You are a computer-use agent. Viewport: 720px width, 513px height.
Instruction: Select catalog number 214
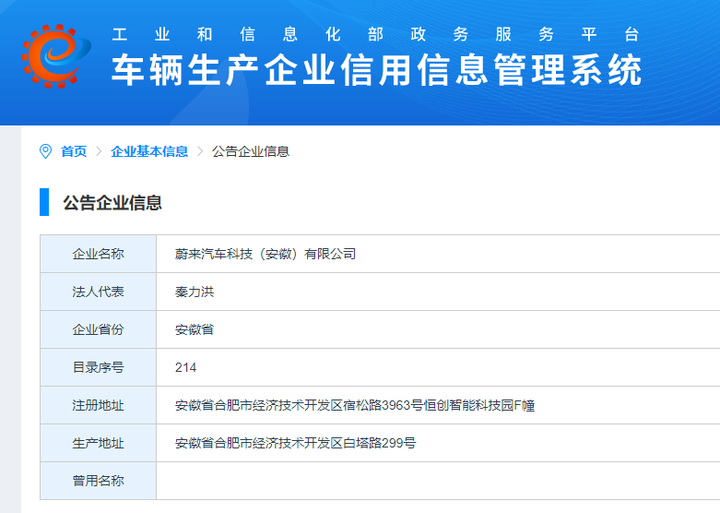pyautogui.click(x=186, y=367)
